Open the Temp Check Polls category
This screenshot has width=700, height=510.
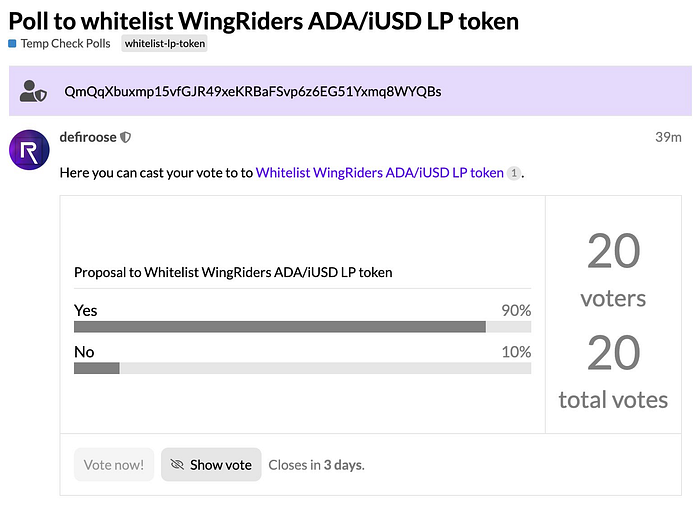65,43
